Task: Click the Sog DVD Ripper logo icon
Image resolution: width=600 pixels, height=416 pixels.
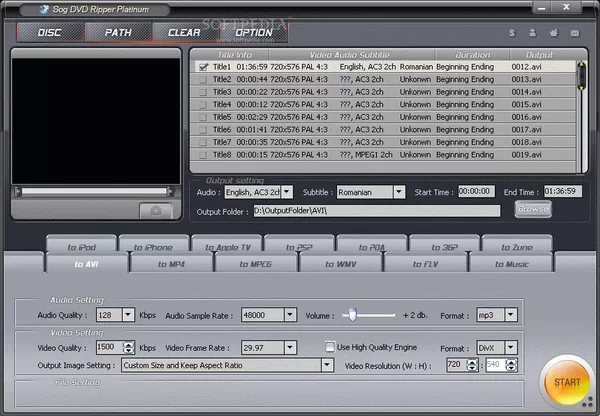Action: click(x=44, y=9)
